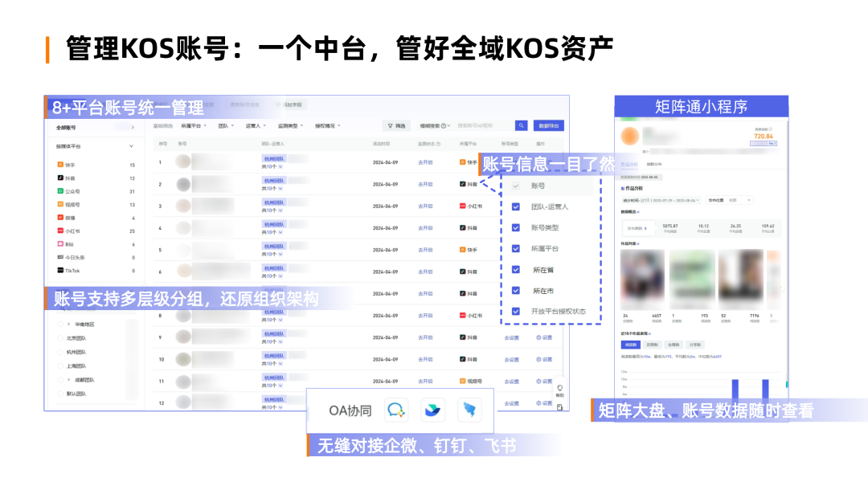Toggle the 所属平台 column checkbox
This screenshot has height=482, width=868.
(516, 249)
